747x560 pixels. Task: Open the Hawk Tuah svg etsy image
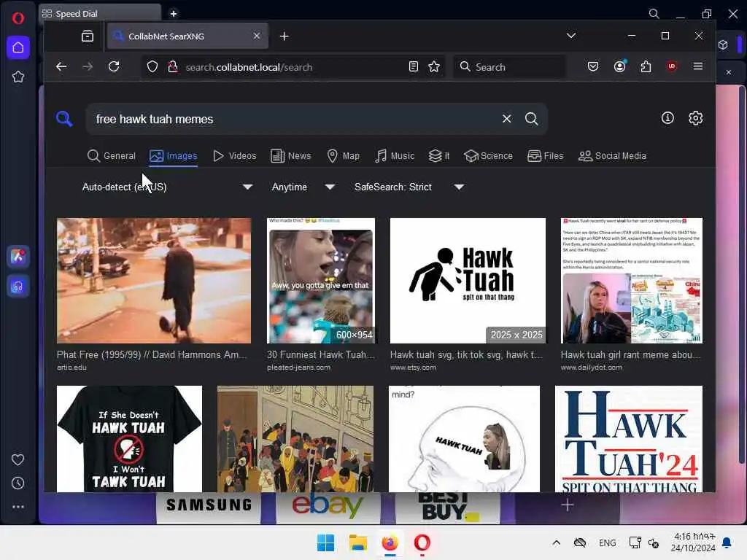coord(468,281)
